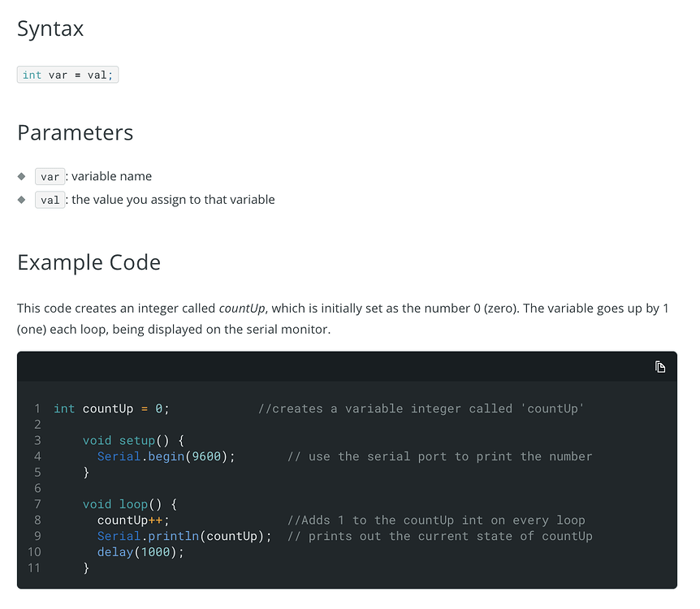Viewport: 700px width, 609px height.
Task: Click the Syntax heading
Action: click(x=50, y=28)
